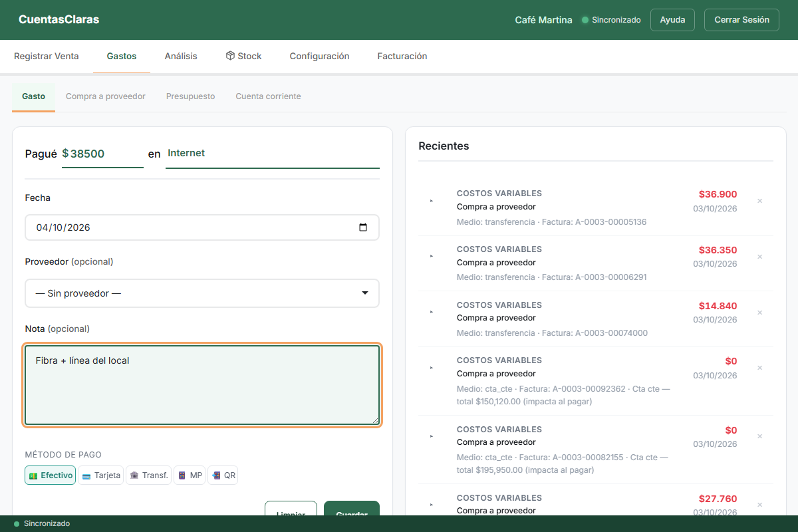
Task: Open the Presupuesto subtab
Action: point(191,96)
